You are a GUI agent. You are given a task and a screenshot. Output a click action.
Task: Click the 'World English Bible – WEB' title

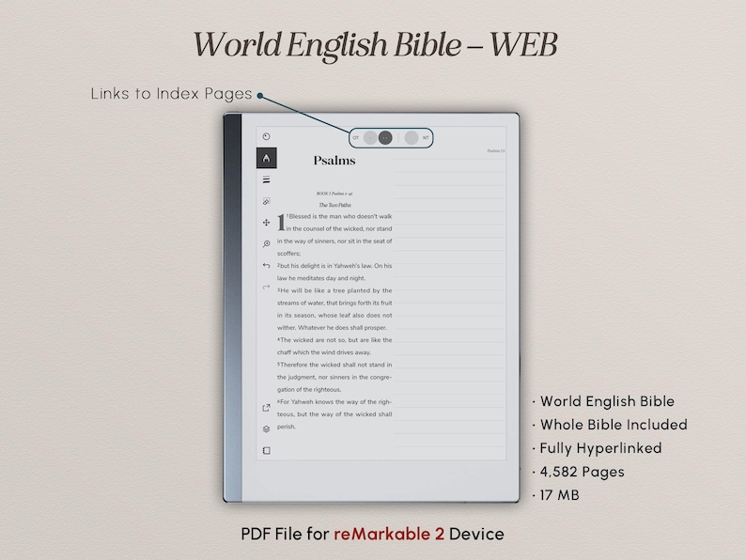[x=375, y=46]
